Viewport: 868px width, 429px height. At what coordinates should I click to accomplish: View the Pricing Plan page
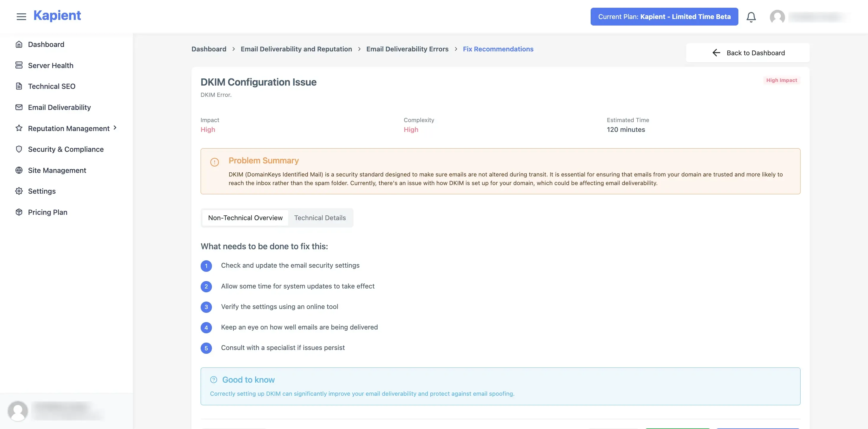click(48, 212)
